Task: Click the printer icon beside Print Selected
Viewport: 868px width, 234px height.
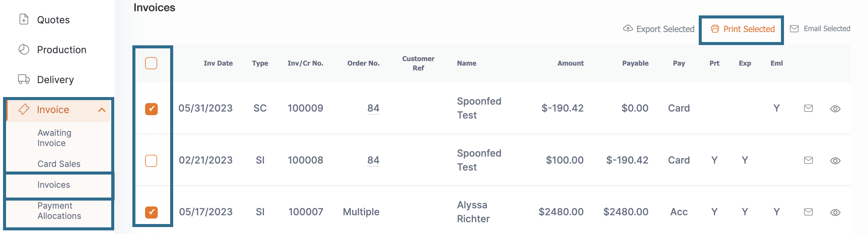Action: (x=715, y=29)
